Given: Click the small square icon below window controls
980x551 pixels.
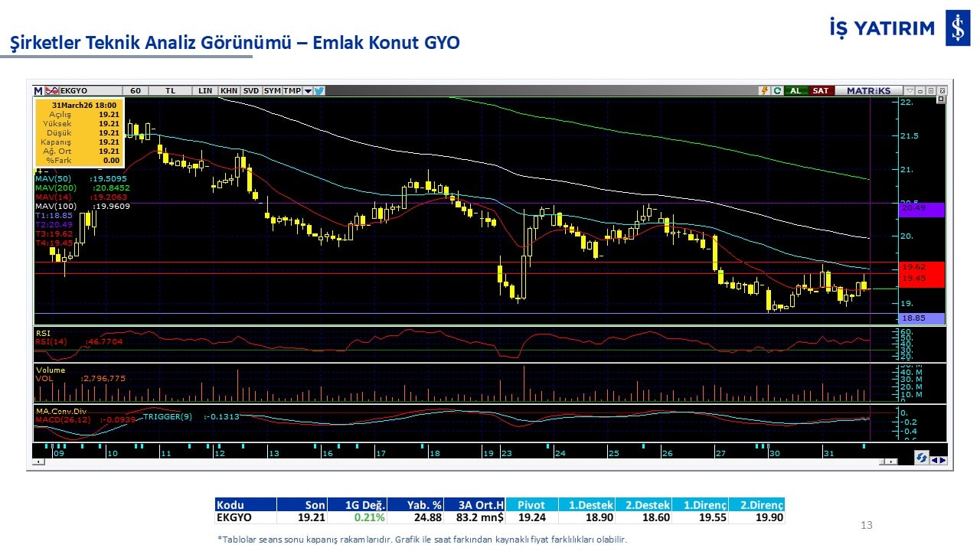Looking at the screenshot, I should 941,100.
